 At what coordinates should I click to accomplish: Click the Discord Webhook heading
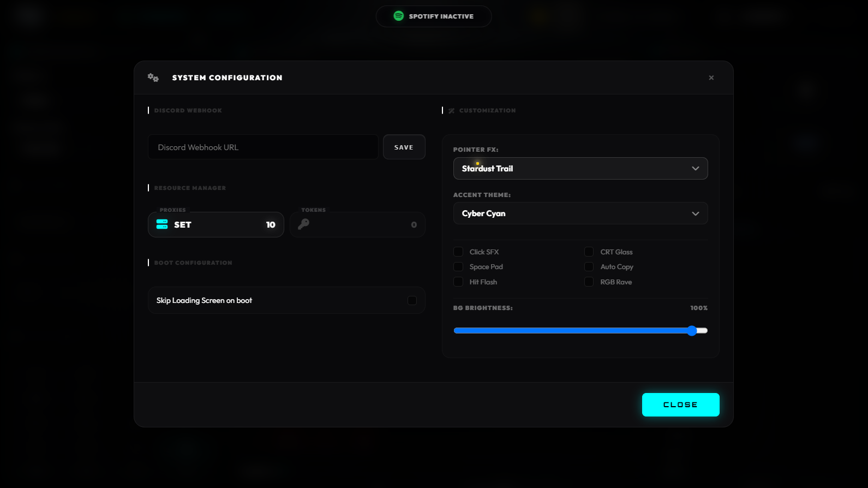[188, 110]
